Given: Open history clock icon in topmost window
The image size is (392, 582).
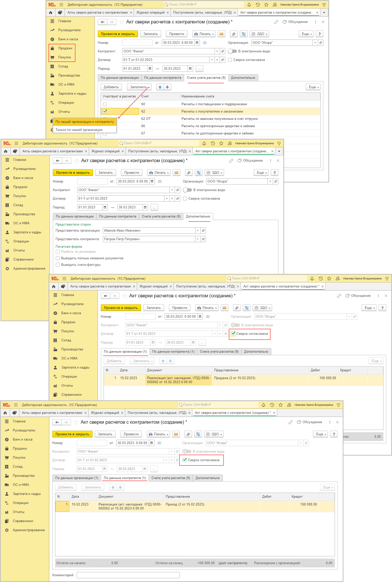Looking at the screenshot, I should pyautogui.click(x=258, y=5).
